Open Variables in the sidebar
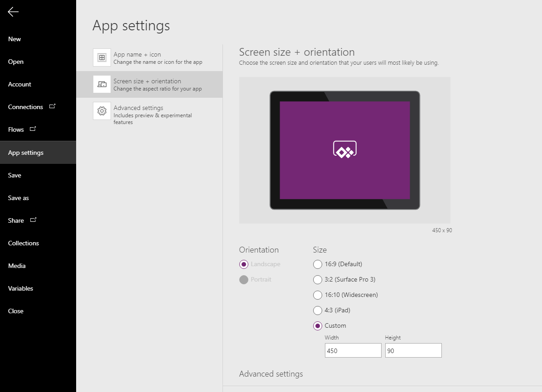 [x=38, y=288]
